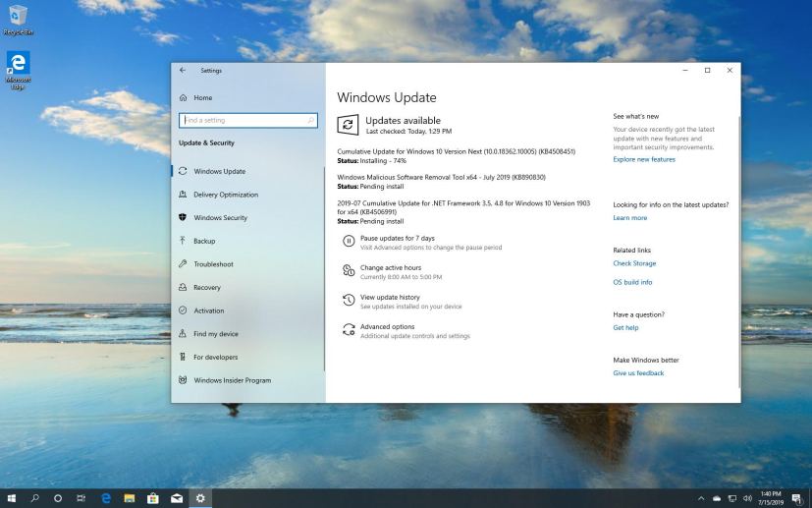Open Task View on taskbar

pyautogui.click(x=81, y=498)
